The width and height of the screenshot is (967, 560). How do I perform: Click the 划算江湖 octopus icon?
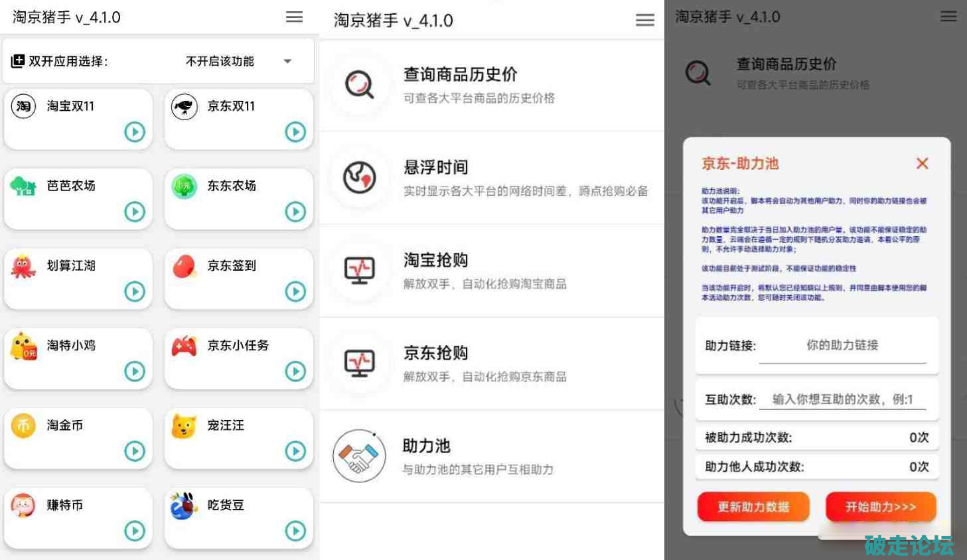coord(23,266)
